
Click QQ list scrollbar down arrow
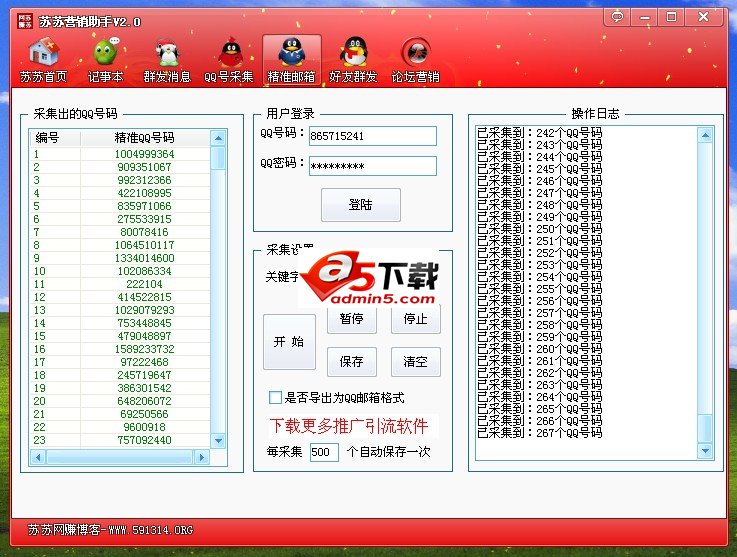[x=218, y=440]
